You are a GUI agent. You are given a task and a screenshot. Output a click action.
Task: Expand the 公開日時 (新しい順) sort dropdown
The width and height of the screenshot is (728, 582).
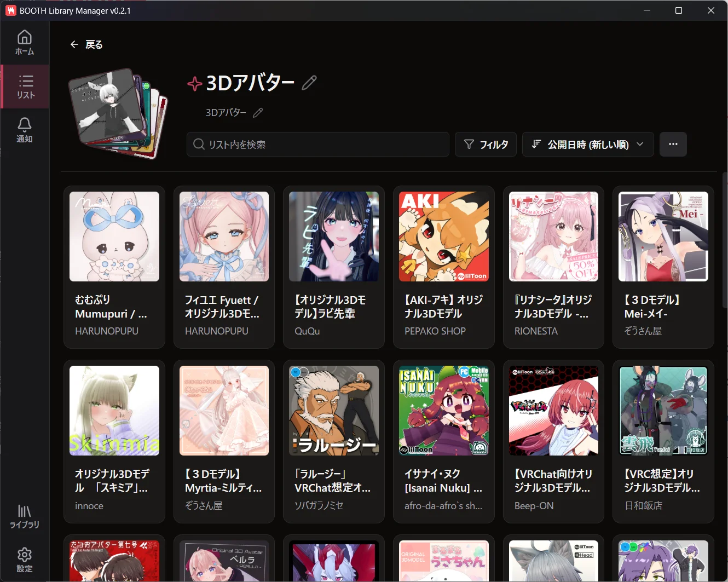pyautogui.click(x=587, y=145)
